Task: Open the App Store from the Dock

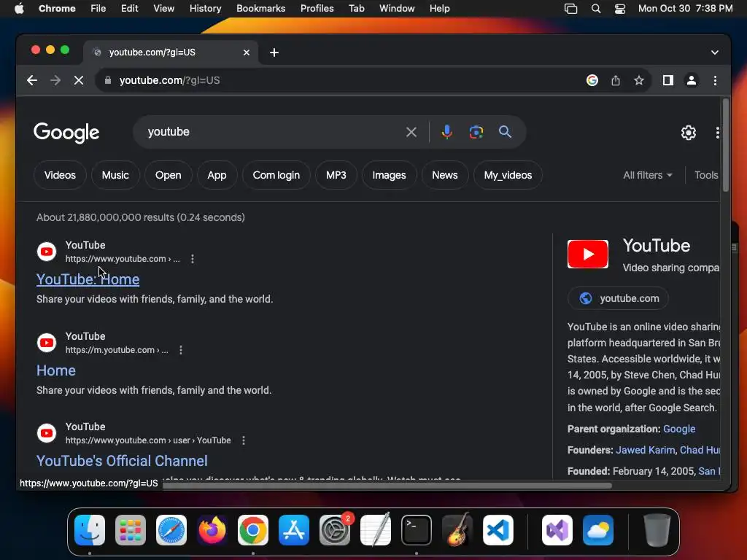Action: (x=293, y=530)
